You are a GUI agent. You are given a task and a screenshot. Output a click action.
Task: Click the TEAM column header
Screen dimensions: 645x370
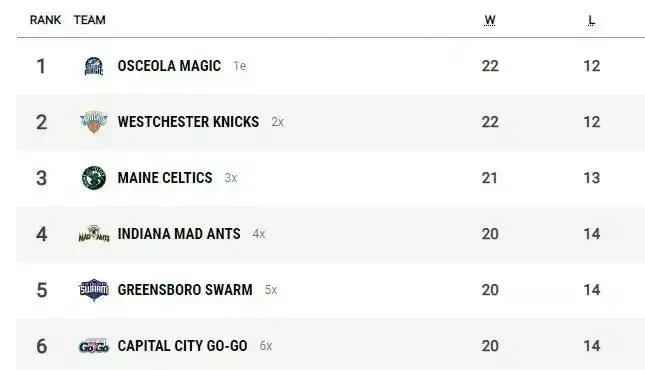coord(90,20)
